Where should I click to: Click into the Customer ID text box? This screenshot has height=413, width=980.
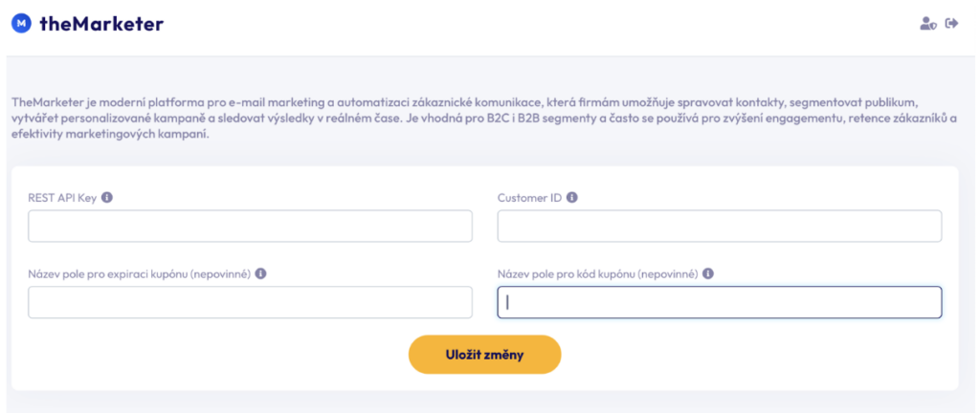(719, 226)
